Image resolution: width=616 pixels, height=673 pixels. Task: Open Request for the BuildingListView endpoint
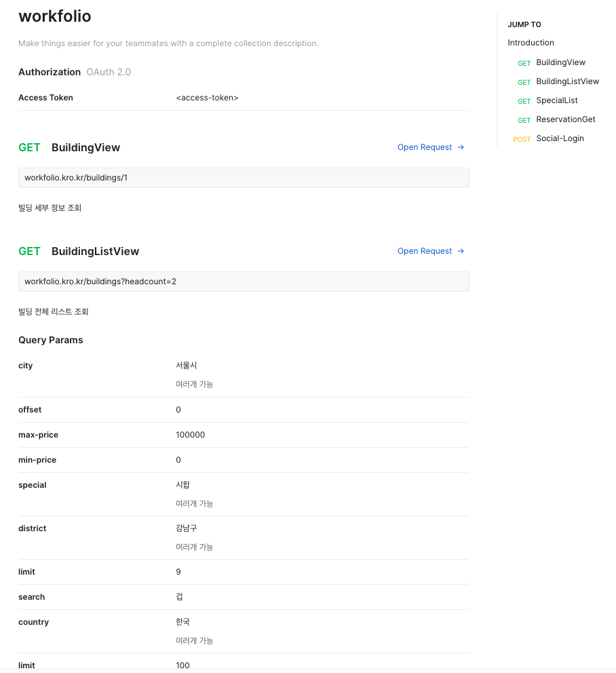pos(424,251)
